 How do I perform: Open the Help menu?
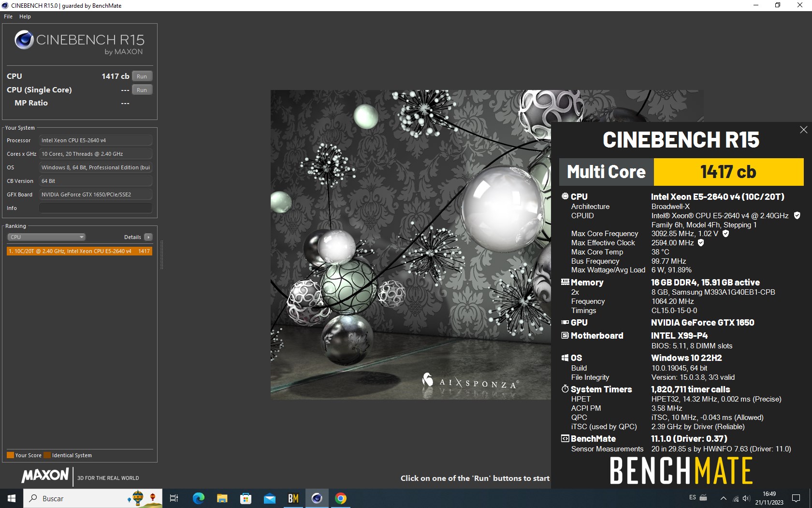pyautogui.click(x=25, y=16)
